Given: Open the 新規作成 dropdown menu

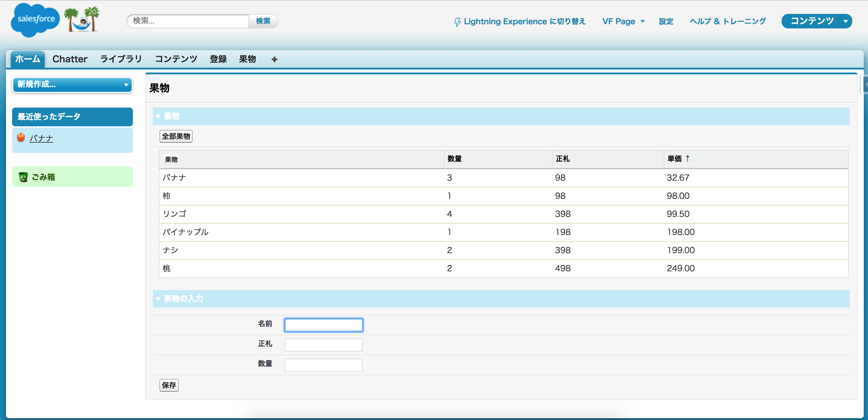Looking at the screenshot, I should point(72,85).
